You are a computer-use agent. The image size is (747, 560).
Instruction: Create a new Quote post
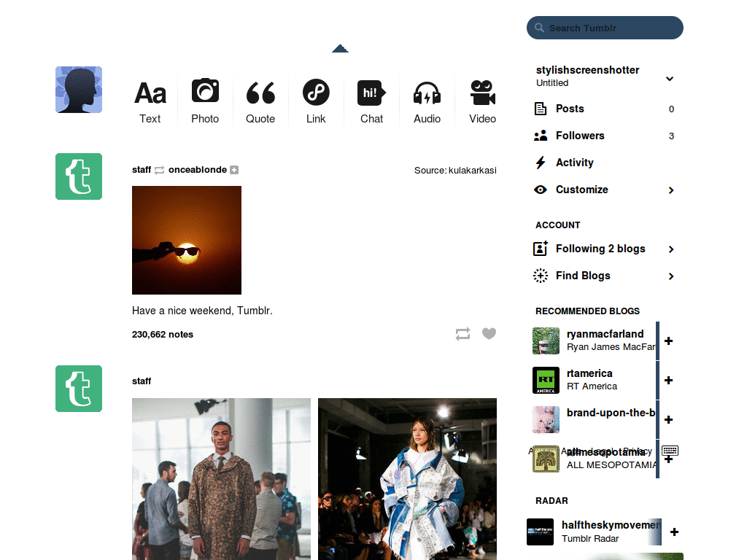coord(260,102)
